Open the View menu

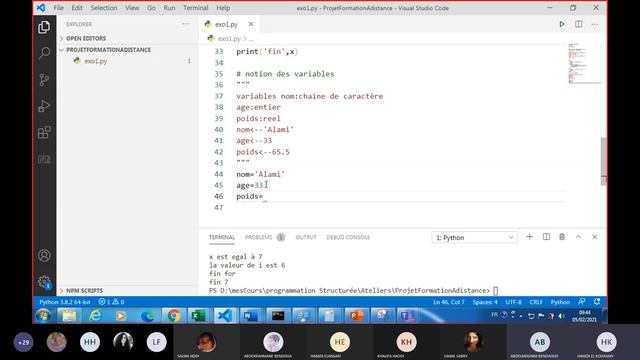tap(132, 8)
